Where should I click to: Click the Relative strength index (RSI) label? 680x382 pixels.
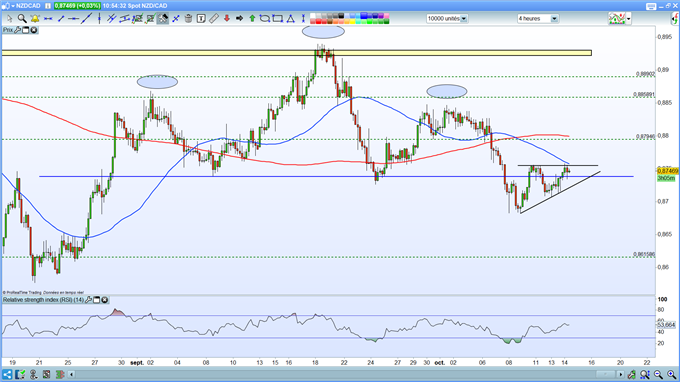[x=43, y=300]
